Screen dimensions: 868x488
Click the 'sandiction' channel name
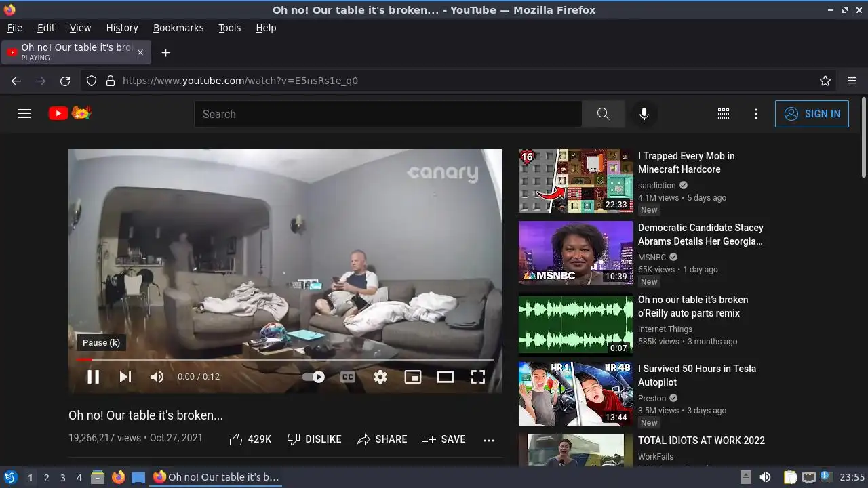point(656,186)
